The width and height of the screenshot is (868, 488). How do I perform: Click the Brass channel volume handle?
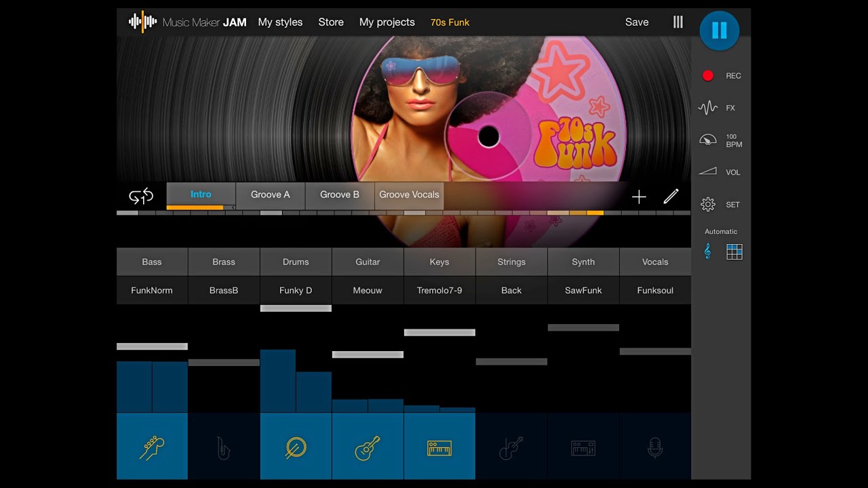(x=224, y=363)
